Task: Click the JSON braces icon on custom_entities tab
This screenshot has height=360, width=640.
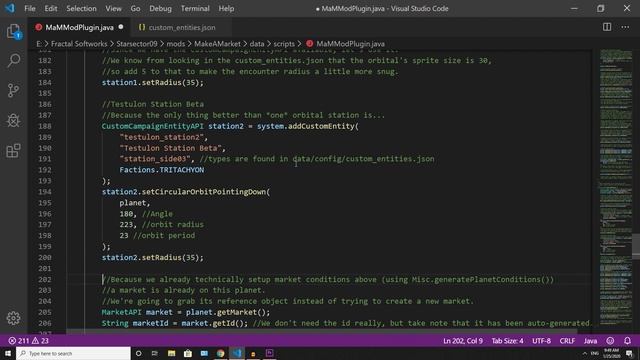Action: [x=142, y=27]
